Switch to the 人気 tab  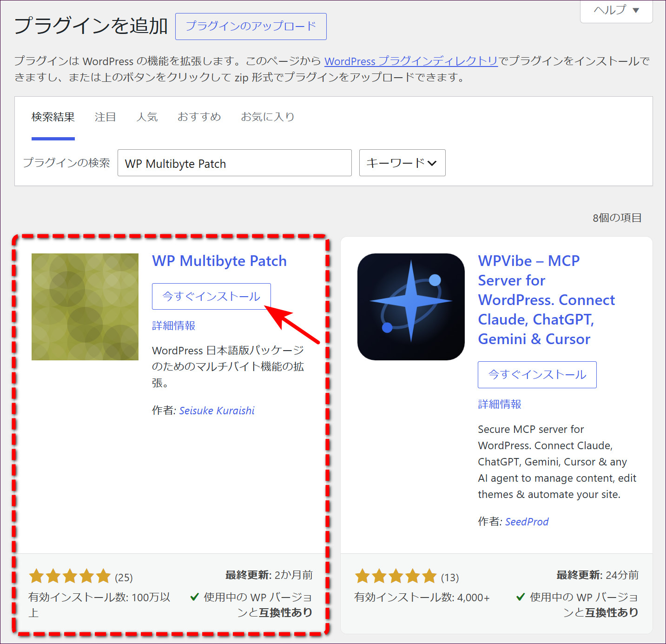coord(147,117)
